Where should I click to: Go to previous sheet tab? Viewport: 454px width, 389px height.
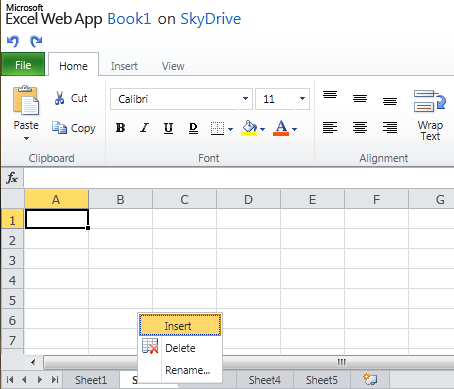click(24, 380)
